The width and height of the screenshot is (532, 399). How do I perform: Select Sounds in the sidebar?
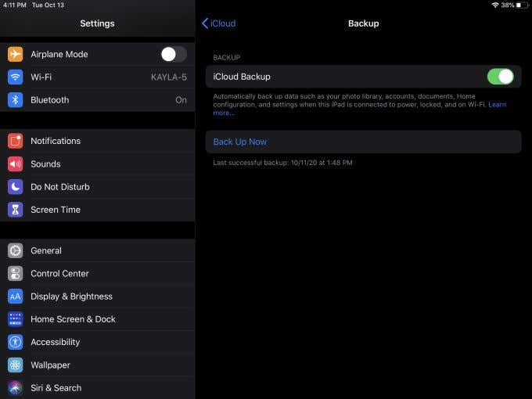[x=97, y=164]
